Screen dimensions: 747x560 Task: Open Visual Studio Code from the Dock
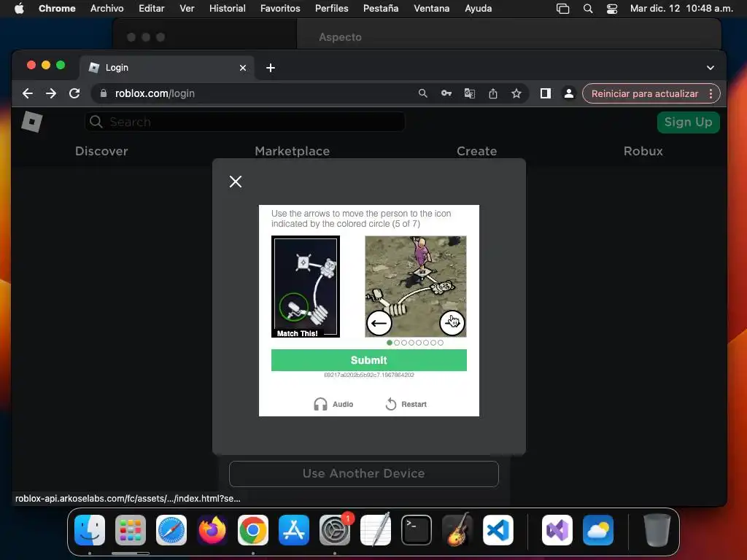(x=498, y=530)
